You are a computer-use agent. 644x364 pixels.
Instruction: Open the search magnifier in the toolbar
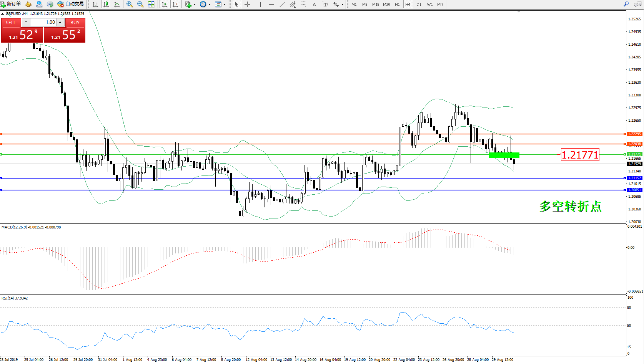point(626,4)
